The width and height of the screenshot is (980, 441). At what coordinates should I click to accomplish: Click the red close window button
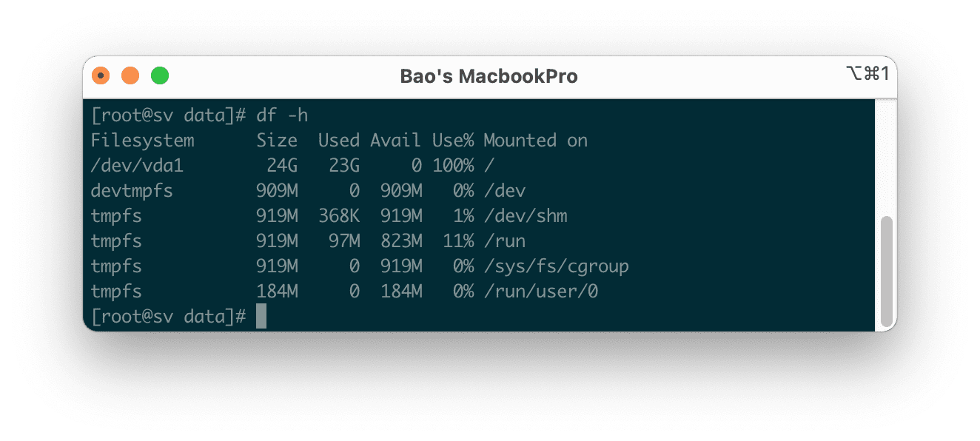(101, 75)
